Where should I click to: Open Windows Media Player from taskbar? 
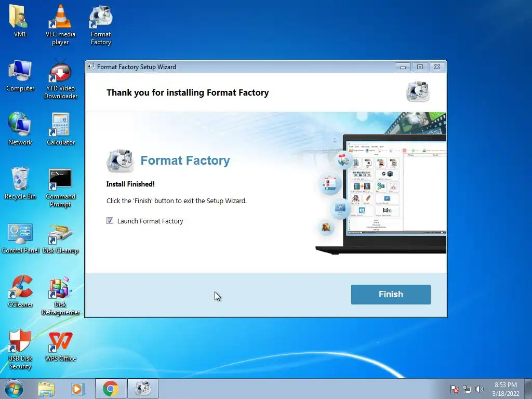pyautogui.click(x=77, y=389)
